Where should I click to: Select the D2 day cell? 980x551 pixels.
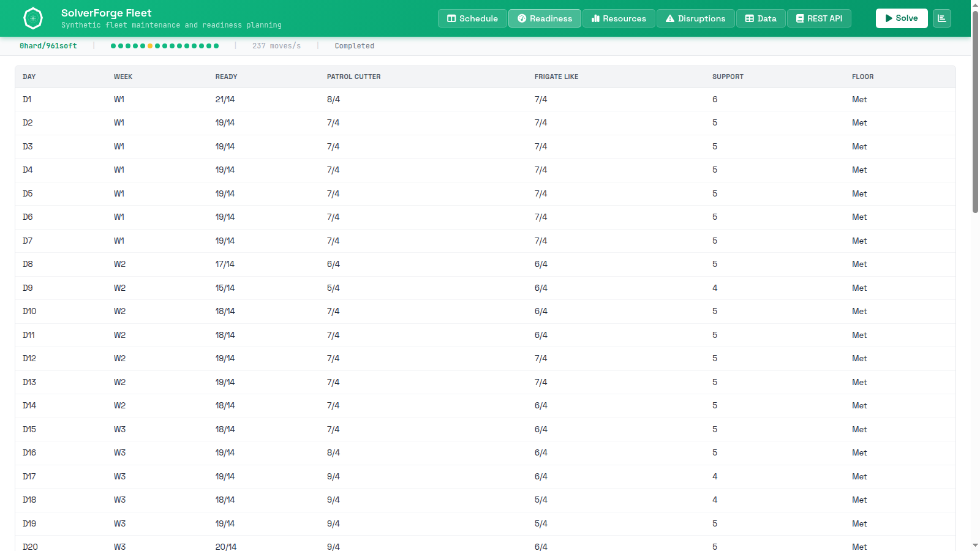(28, 122)
